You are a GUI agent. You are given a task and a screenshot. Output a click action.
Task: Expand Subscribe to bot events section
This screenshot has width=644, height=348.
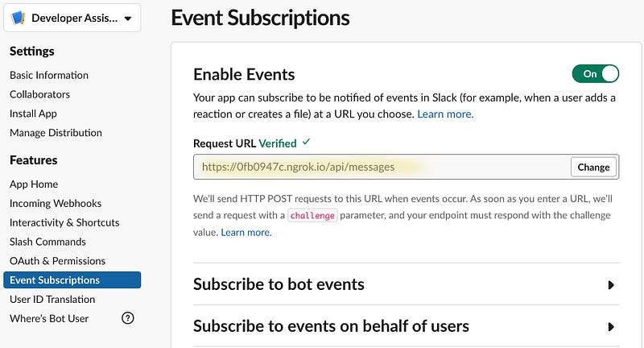[x=611, y=284]
